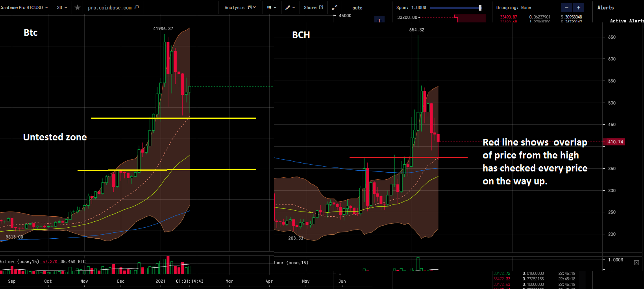This screenshot has width=644, height=289.
Task: Click the 33800.00 depth chart price label
Action: [407, 17]
